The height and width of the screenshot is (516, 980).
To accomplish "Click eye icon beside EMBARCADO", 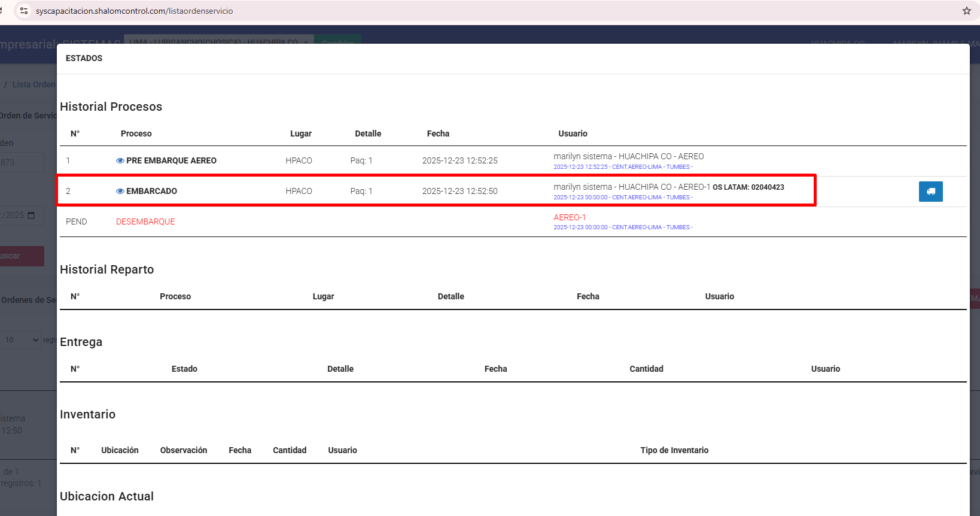I will 120,192.
